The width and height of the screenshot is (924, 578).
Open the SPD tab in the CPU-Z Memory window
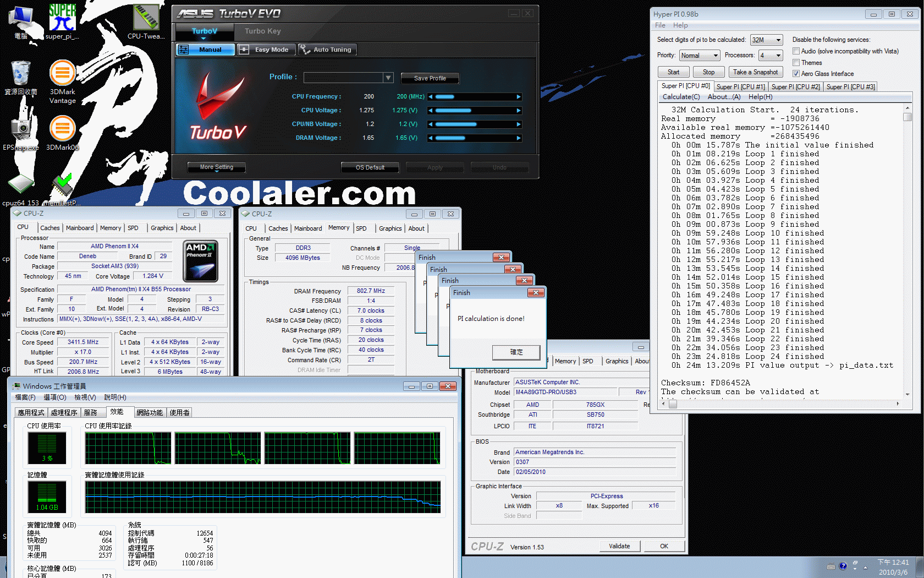(361, 228)
